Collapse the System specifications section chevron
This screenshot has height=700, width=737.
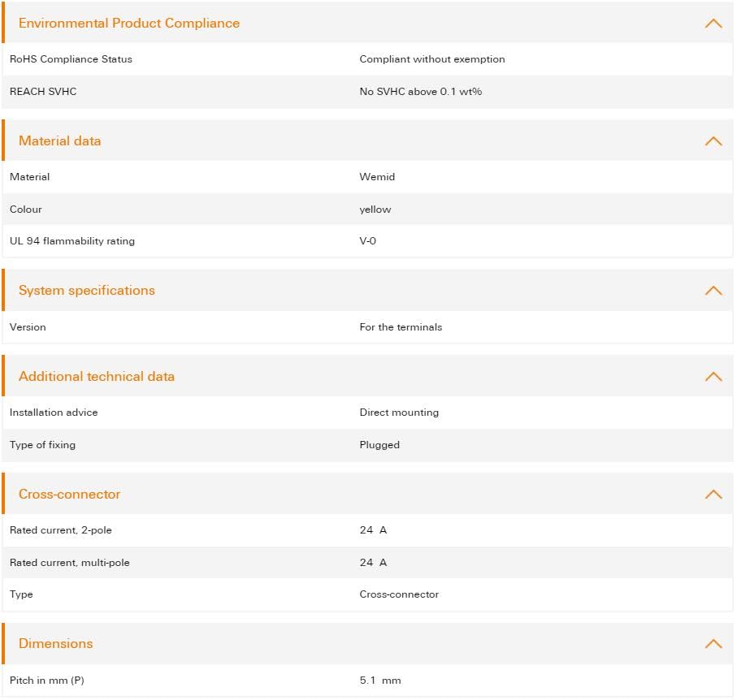713,291
